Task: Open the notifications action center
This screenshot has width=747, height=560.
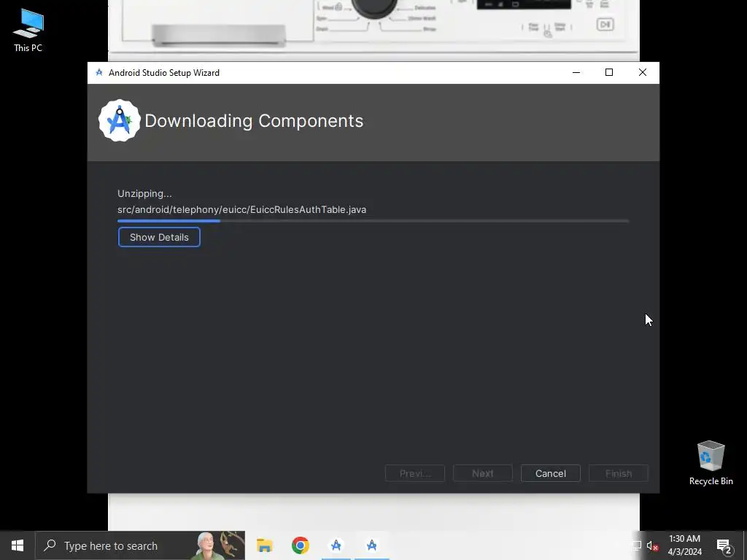Action: [724, 545]
